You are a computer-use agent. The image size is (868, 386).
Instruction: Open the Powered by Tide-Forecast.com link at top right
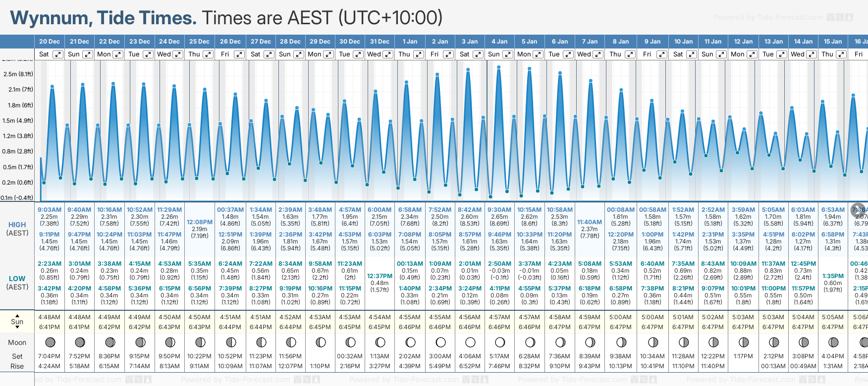click(x=768, y=17)
